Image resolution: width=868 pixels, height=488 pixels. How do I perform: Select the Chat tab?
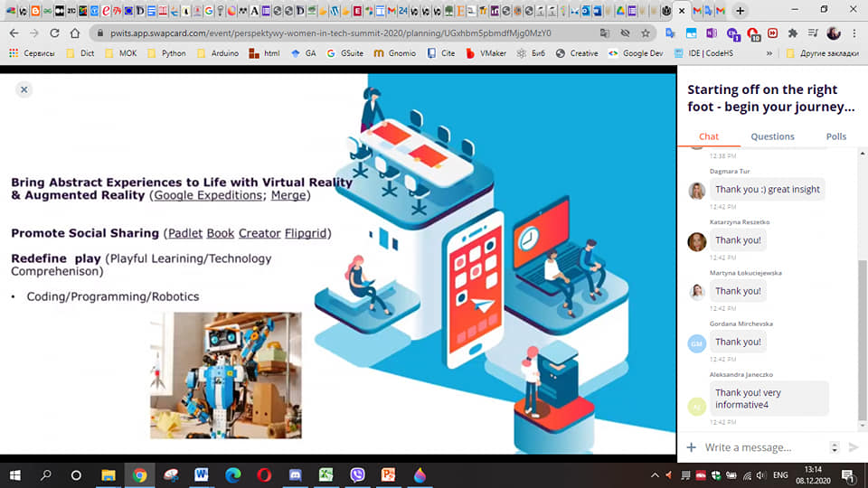tap(709, 136)
